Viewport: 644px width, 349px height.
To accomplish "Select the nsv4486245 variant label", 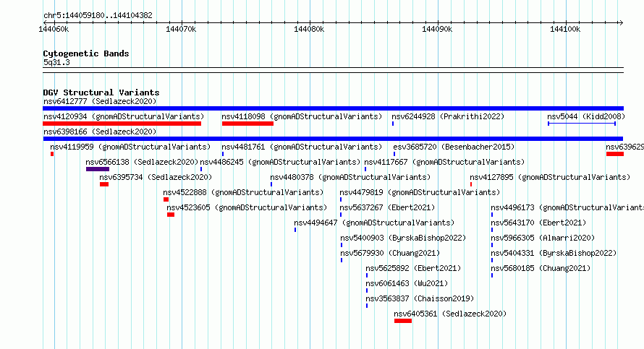I will point(280,162).
